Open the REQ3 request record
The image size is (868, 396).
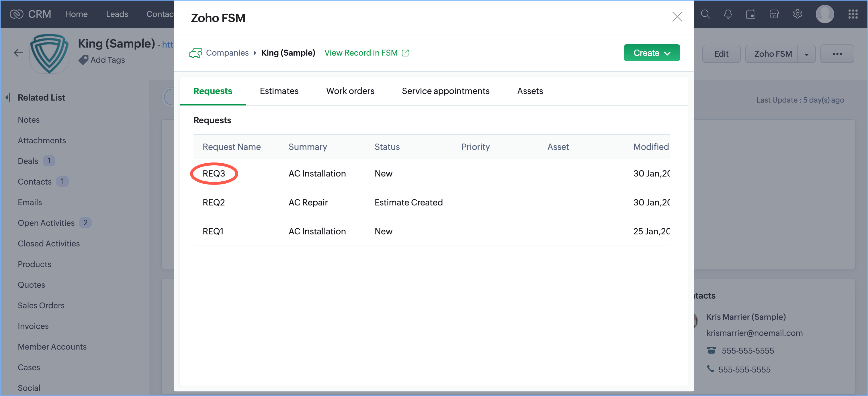coord(214,173)
